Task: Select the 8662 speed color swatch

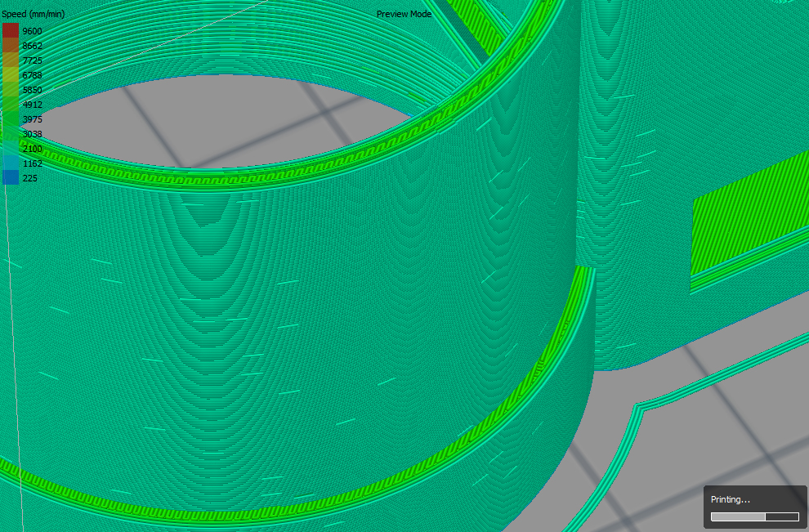Action: (x=11, y=46)
